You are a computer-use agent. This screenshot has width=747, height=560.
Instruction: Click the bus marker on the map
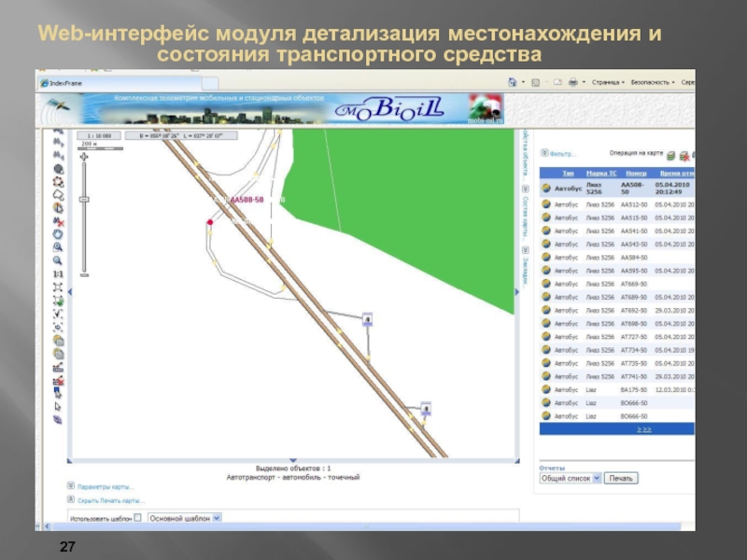[x=369, y=319]
